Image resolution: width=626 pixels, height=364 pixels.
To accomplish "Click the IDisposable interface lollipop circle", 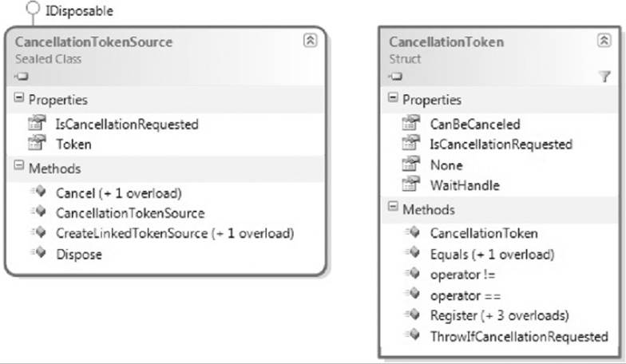I will coord(33,8).
